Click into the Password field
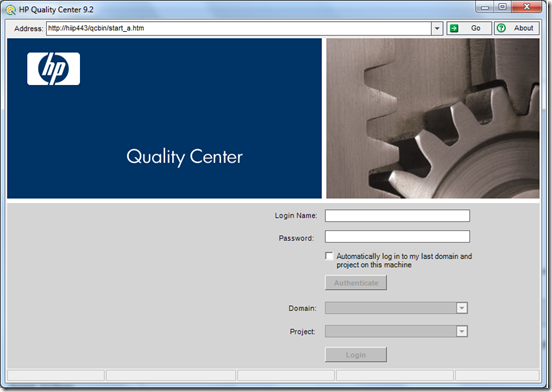This screenshot has width=552, height=392. coord(397,236)
